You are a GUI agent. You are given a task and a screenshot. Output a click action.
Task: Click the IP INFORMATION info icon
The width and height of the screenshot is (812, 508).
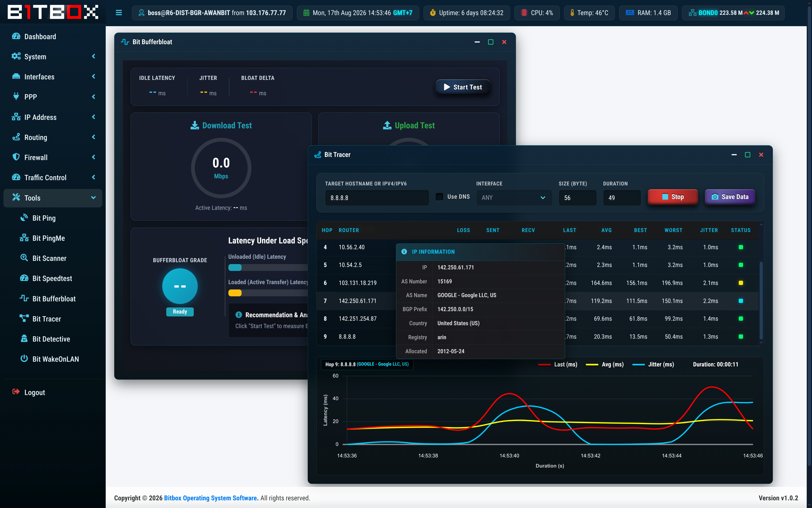404,252
